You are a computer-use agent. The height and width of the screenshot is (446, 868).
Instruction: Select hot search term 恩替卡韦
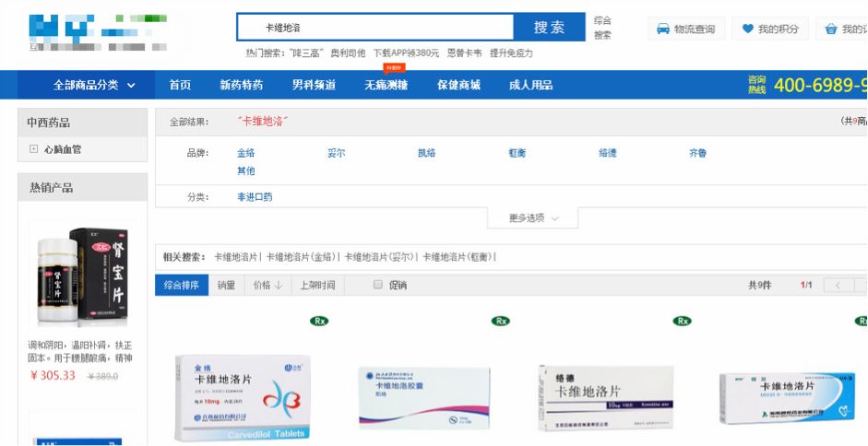coord(465,53)
